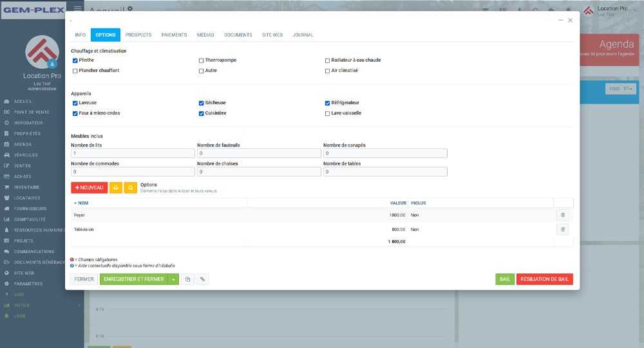Check the Thermopompe option
This screenshot has height=348, width=644.
(202, 60)
